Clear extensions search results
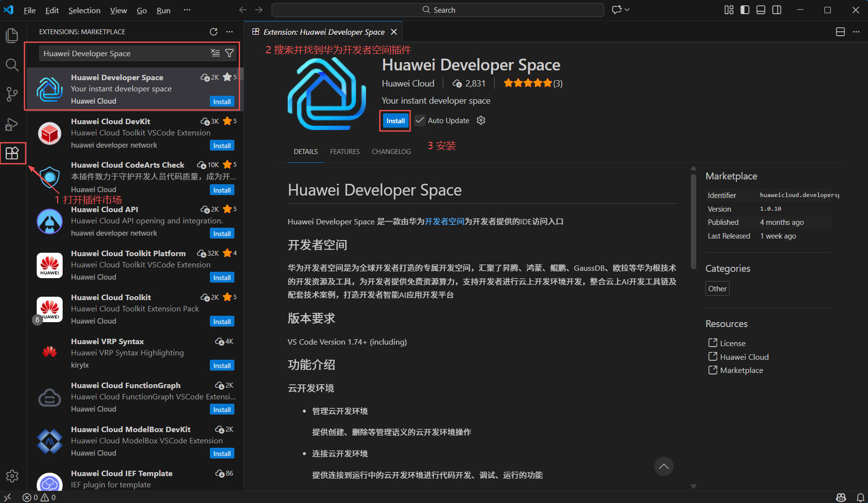Screen dimensions: 868x503 tap(215, 53)
